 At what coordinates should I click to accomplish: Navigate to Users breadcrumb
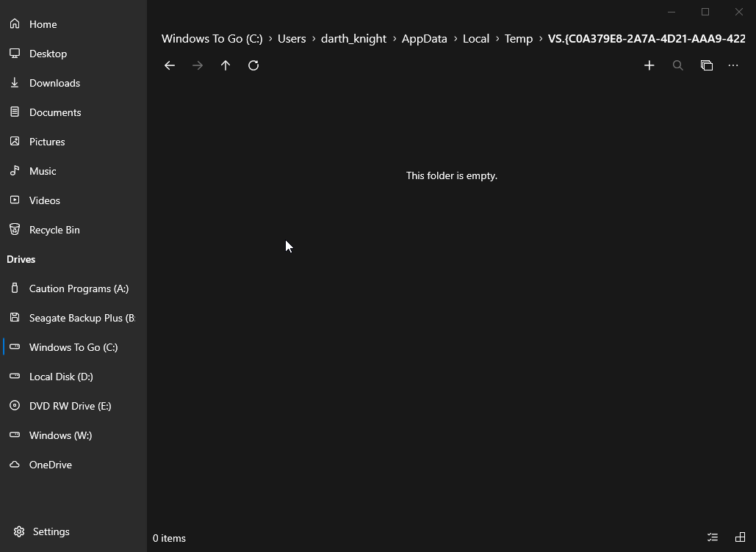(x=292, y=38)
